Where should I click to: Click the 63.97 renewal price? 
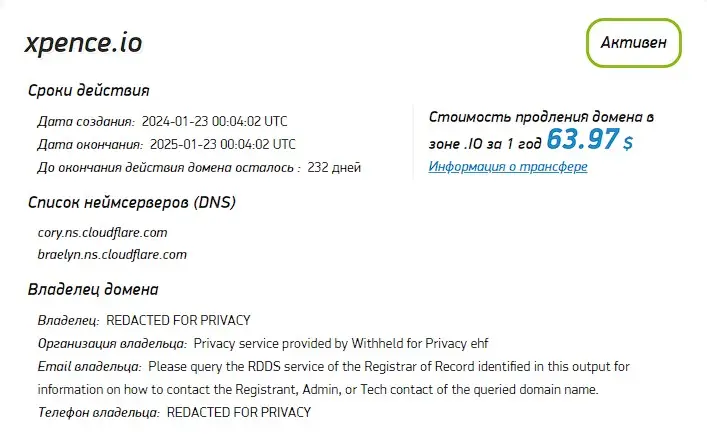(x=583, y=139)
